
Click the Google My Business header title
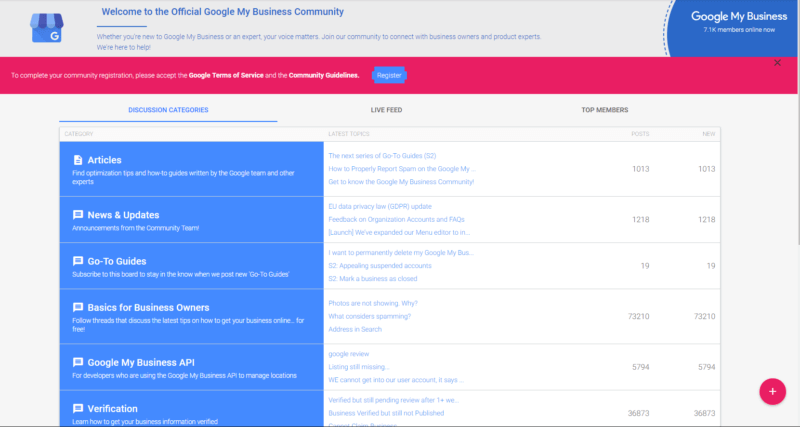click(x=739, y=16)
